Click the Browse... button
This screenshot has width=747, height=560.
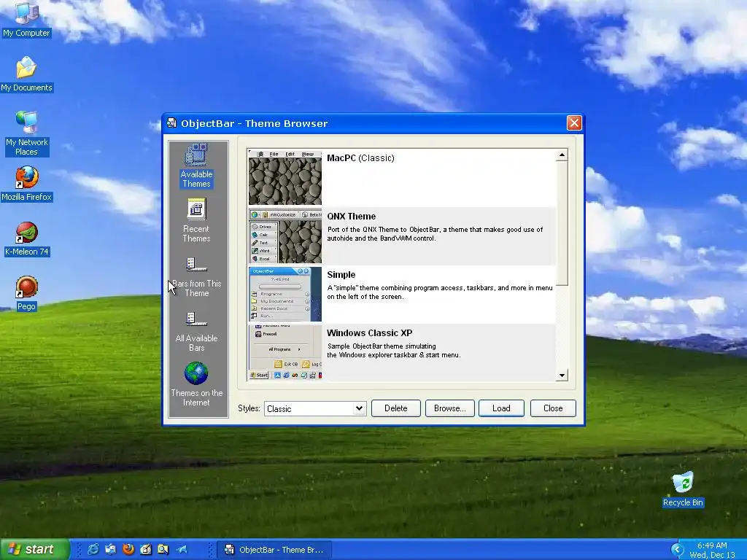pyautogui.click(x=449, y=408)
